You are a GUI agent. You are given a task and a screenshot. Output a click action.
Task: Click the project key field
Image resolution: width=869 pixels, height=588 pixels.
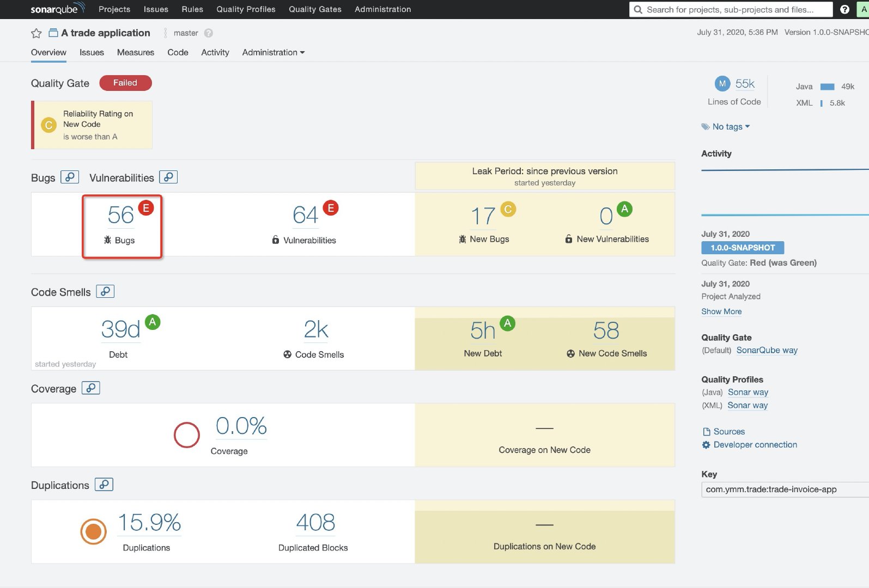785,489
